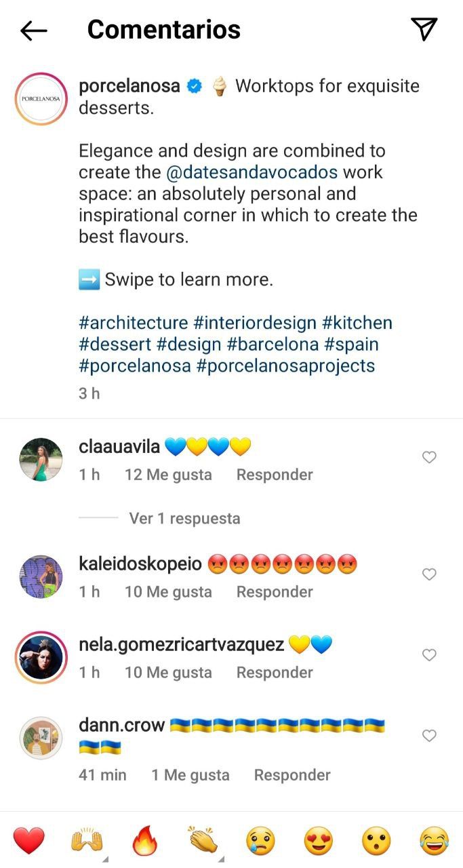Open the #interiordesign hashtag
The image size is (463, 868).
pos(255,323)
